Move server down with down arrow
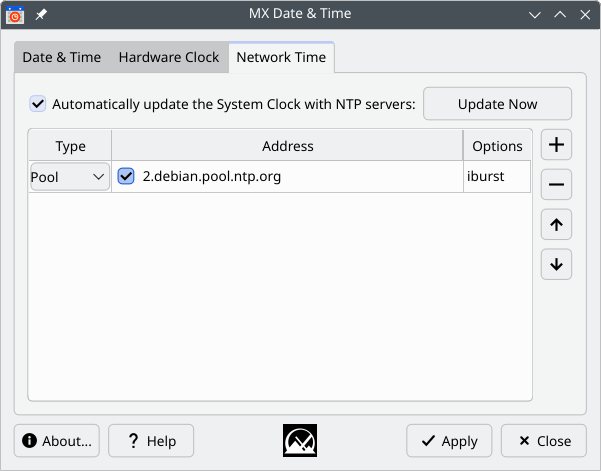This screenshot has height=471, width=601. pyautogui.click(x=556, y=264)
